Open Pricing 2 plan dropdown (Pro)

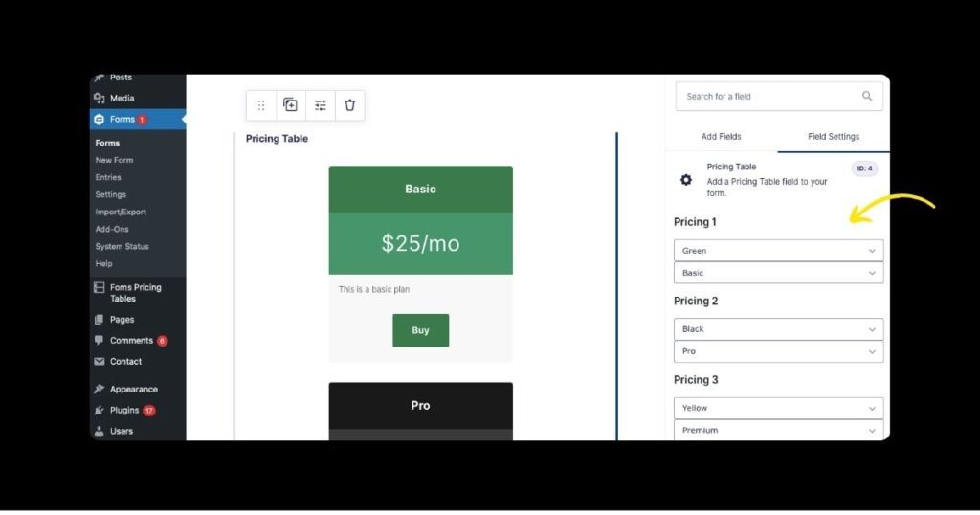pos(778,352)
